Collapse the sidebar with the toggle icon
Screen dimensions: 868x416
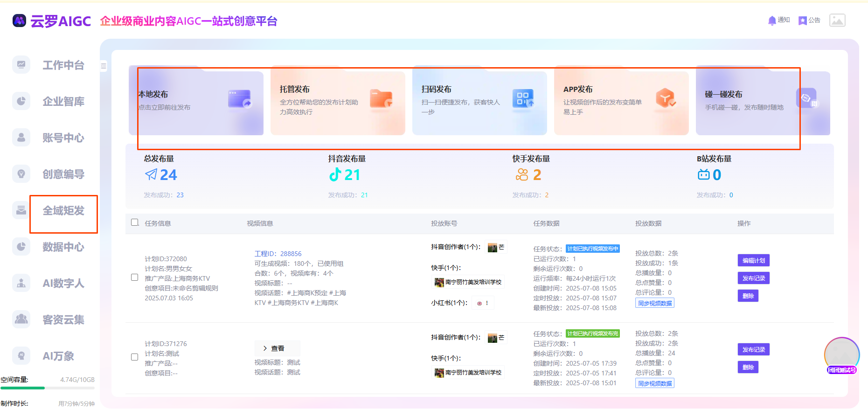coord(104,66)
